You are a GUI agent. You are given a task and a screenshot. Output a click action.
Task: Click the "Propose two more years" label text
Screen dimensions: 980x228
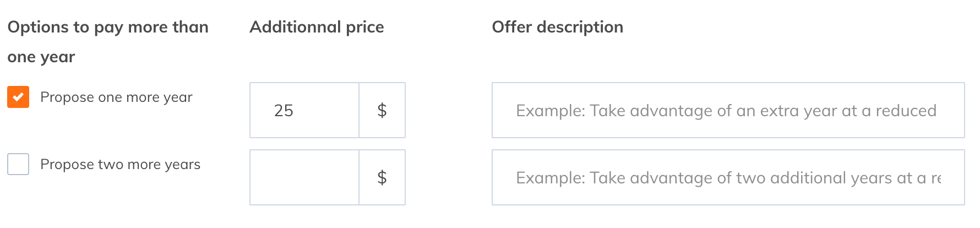pyautogui.click(x=120, y=165)
